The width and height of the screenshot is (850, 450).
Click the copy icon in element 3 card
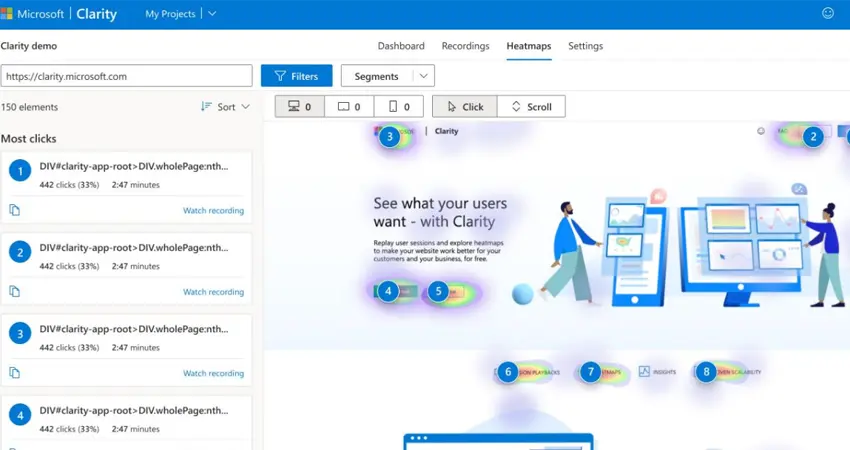tap(15, 372)
